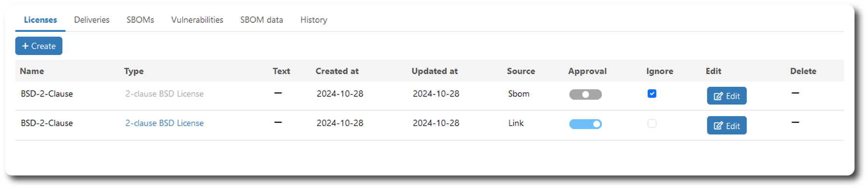Click the Text dash in first row
868x189 pixels.
coord(278,93)
